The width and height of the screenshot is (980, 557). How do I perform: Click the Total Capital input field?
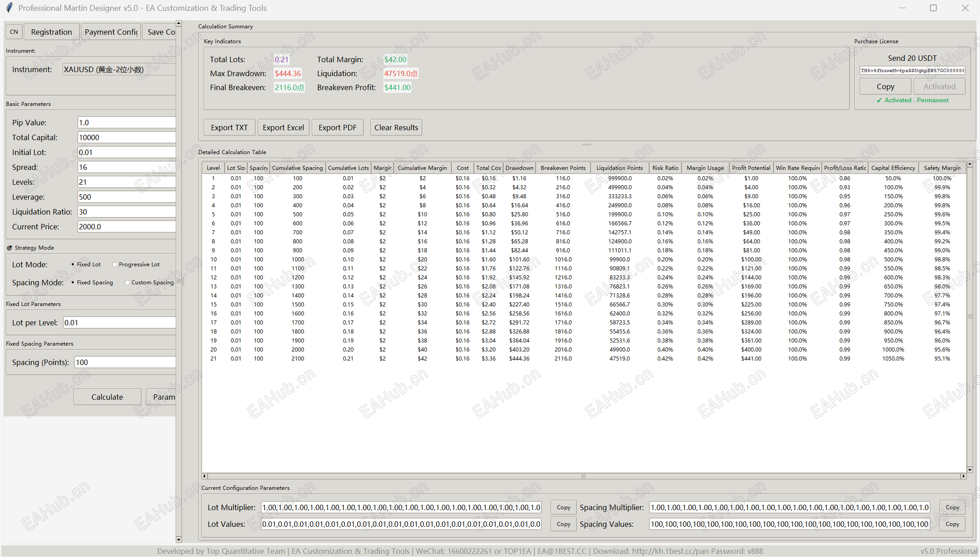tap(126, 137)
